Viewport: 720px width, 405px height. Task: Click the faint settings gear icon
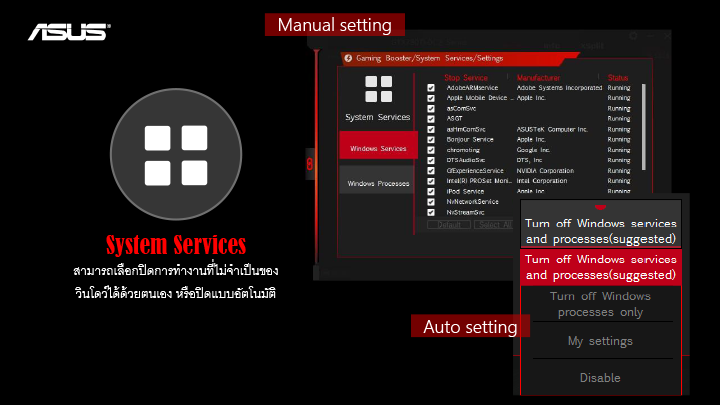[x=633, y=36]
